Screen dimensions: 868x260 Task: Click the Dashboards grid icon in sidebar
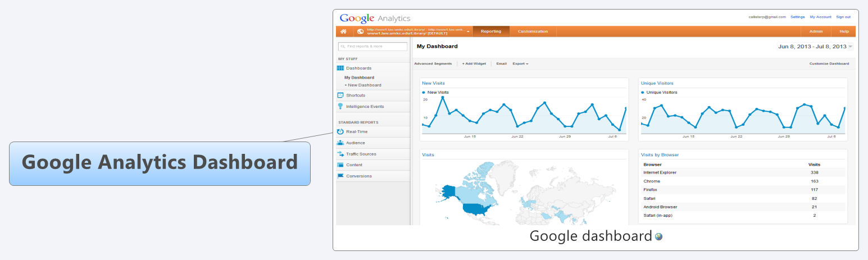340,68
